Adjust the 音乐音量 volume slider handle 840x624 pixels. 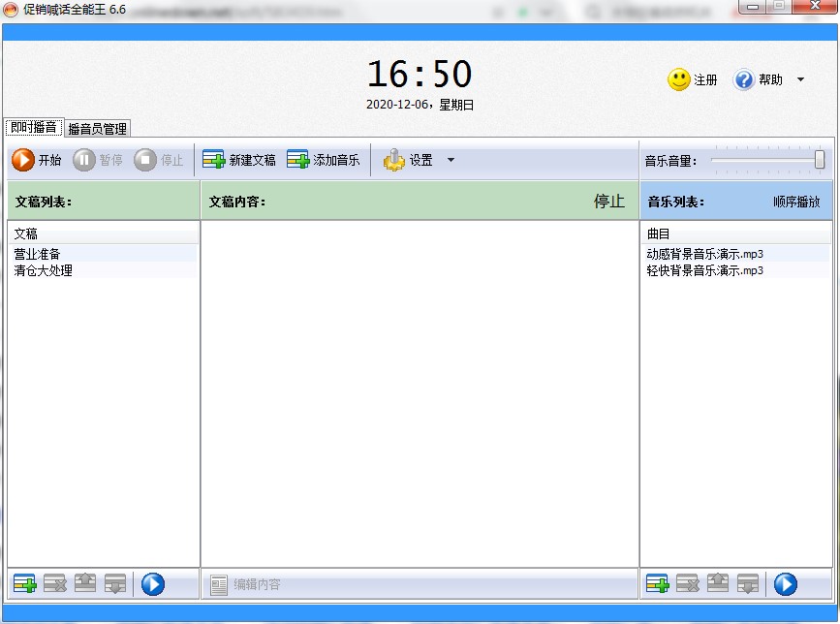(819, 160)
